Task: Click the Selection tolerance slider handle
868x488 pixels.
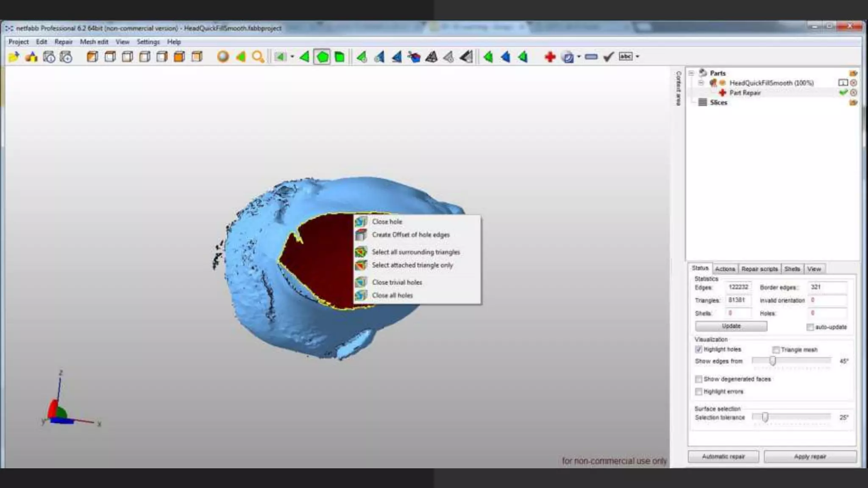Action: click(765, 417)
